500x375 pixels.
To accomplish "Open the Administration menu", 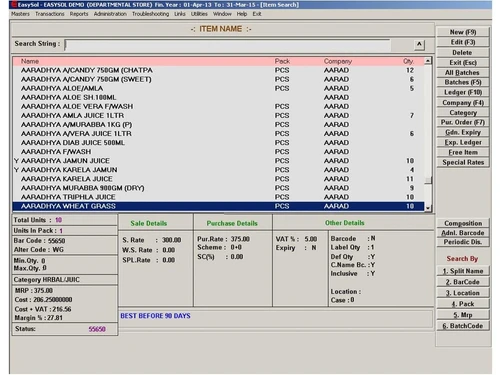I will click(110, 14).
